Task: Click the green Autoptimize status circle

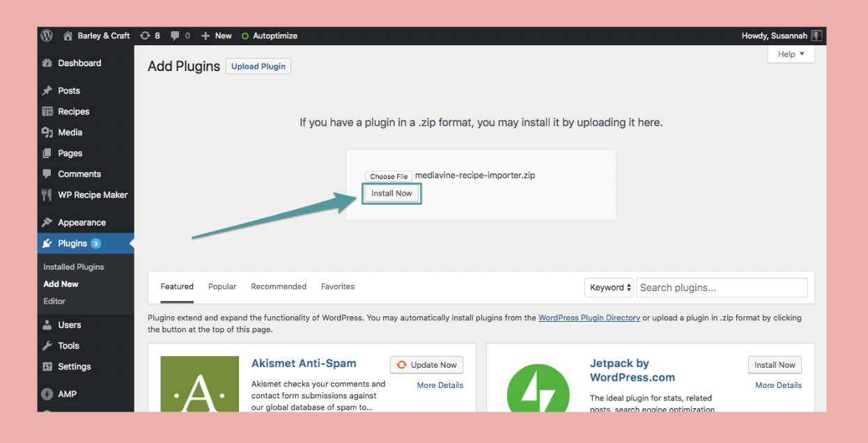Action: (245, 36)
